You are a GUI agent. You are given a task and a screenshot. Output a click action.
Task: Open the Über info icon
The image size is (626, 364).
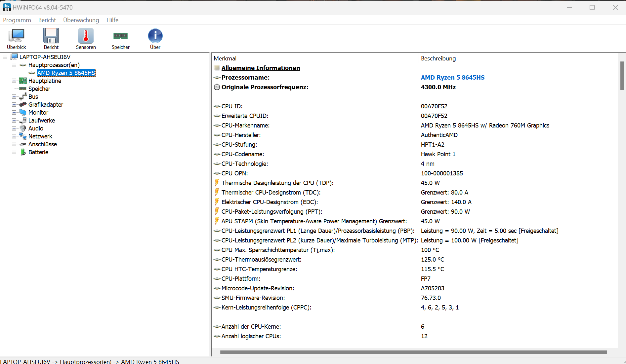click(x=155, y=36)
